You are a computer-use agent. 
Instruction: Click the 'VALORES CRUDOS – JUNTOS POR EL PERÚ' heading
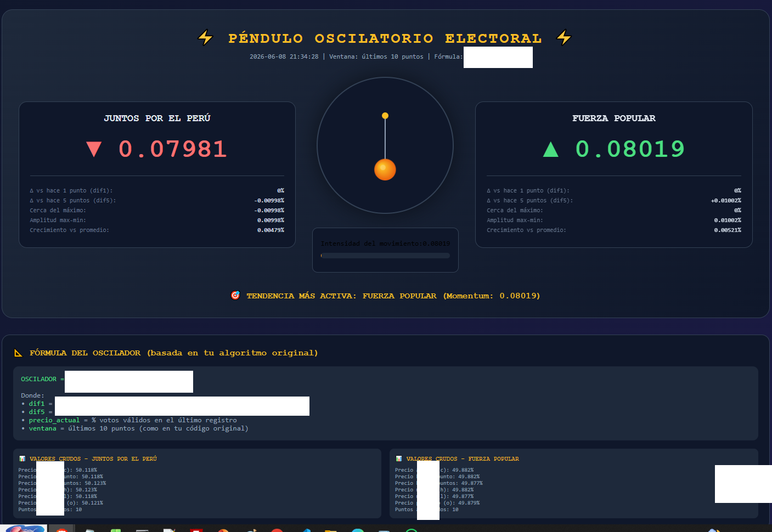93,459
